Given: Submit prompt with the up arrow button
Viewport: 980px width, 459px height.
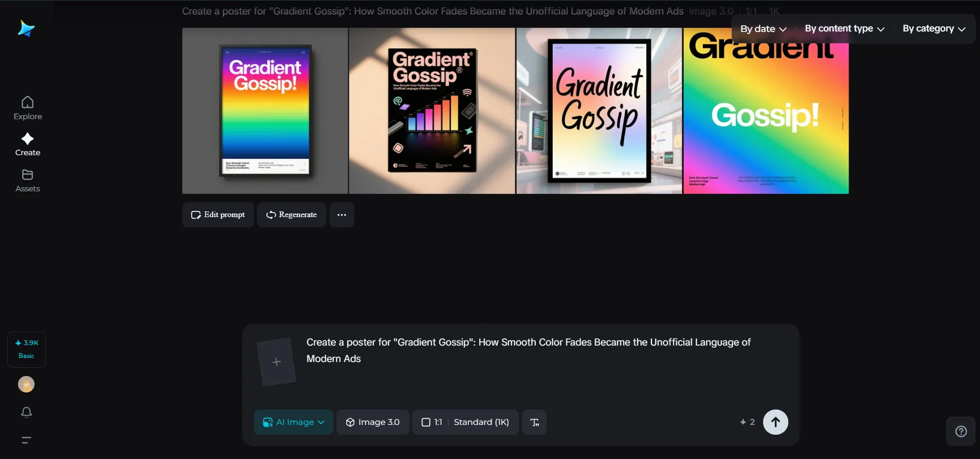Looking at the screenshot, I should [775, 422].
